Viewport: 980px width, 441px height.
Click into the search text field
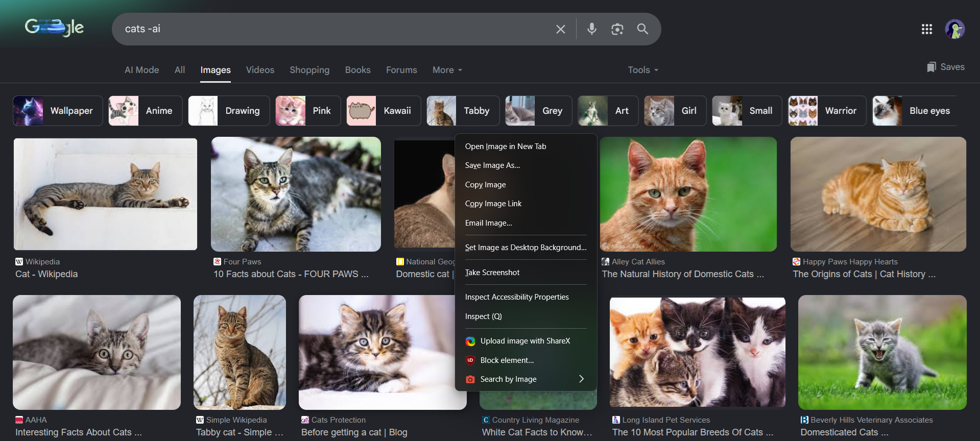point(332,29)
